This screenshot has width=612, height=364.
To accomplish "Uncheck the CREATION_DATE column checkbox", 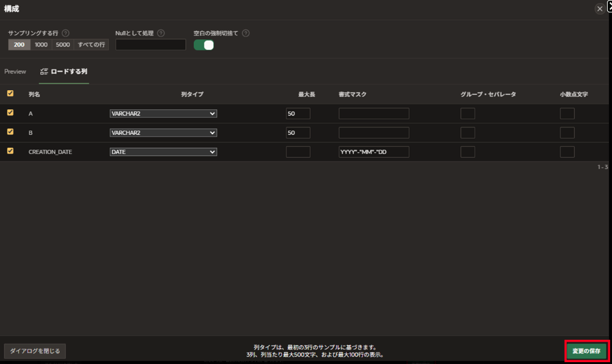I will point(10,151).
